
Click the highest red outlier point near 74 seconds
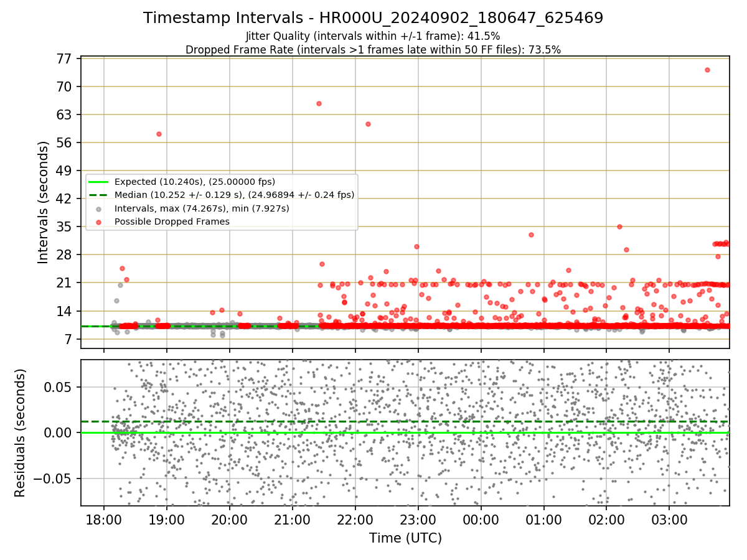click(707, 70)
